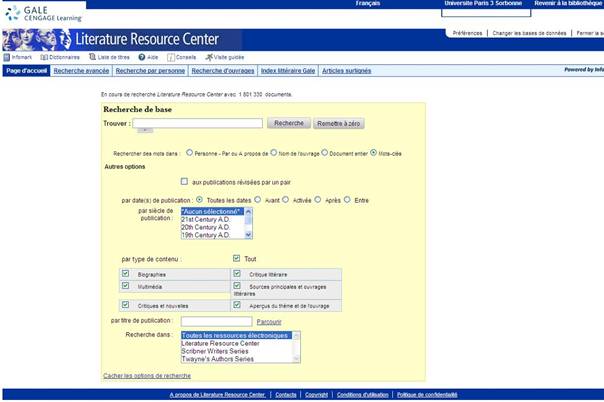Check publications révisées par un pair
604x402 pixels.
point(185,181)
